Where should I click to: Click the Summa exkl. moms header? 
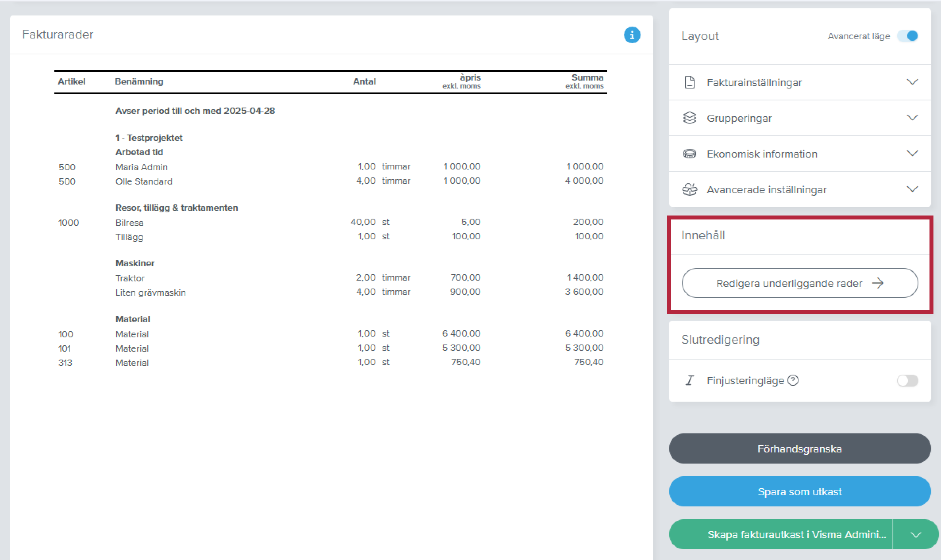click(584, 81)
